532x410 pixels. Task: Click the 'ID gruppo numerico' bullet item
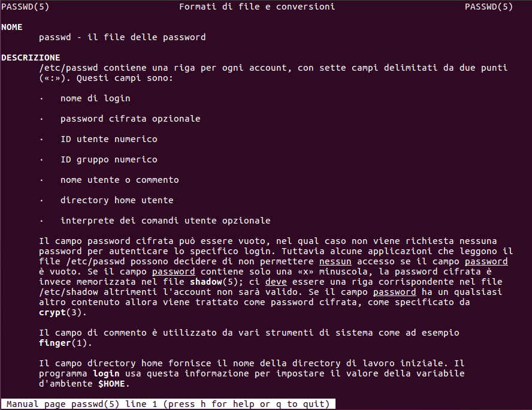(109, 159)
